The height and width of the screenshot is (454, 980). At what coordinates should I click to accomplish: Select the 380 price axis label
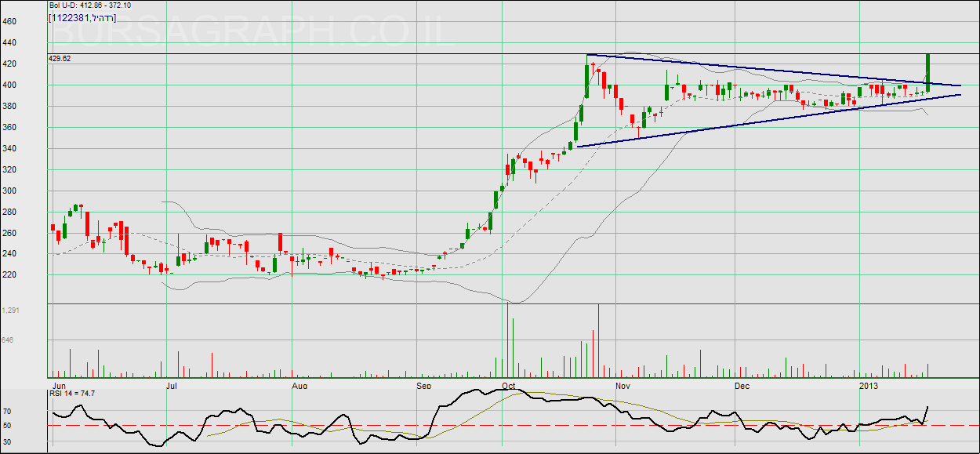point(9,106)
